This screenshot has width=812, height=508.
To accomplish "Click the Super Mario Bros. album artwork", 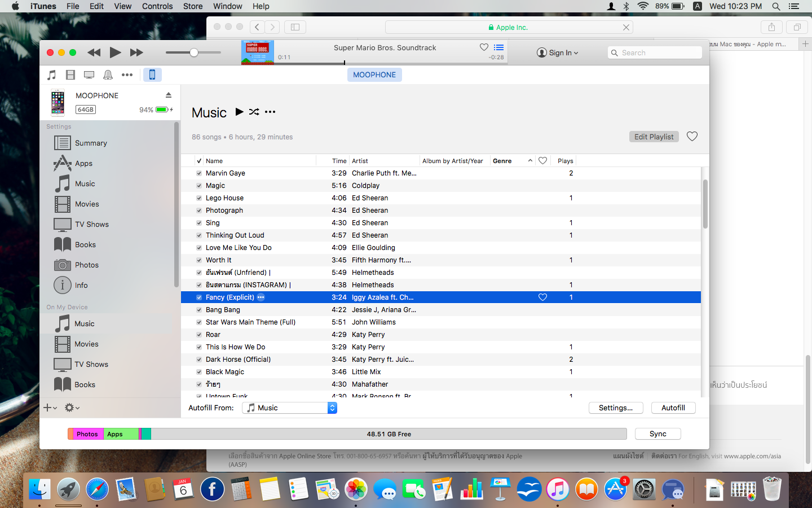I will tap(258, 52).
